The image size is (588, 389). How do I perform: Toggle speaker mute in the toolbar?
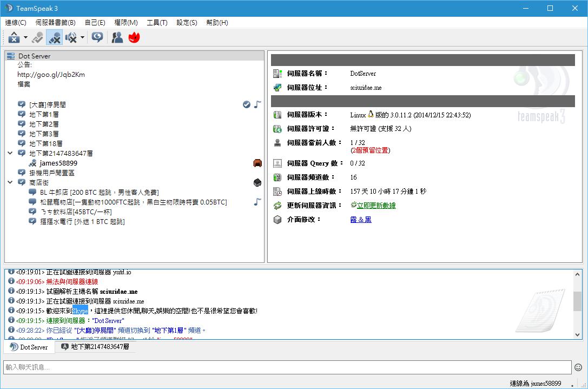coord(71,37)
